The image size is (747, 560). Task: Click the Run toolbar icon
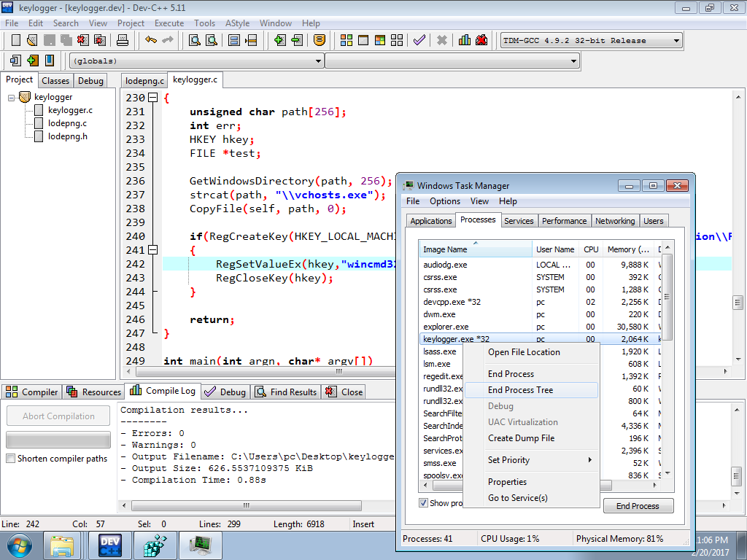[363, 40]
